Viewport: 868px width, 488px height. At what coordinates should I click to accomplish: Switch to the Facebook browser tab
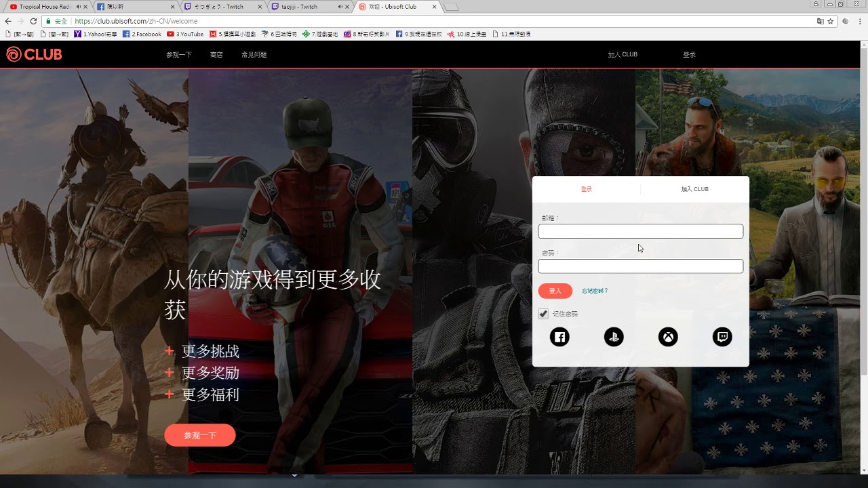(x=136, y=7)
